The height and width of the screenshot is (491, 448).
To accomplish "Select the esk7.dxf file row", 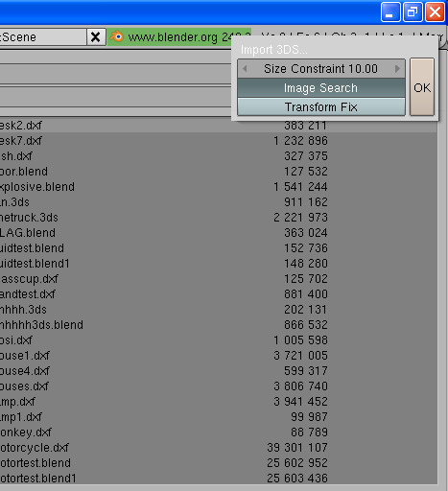I will pyautogui.click(x=219, y=141).
